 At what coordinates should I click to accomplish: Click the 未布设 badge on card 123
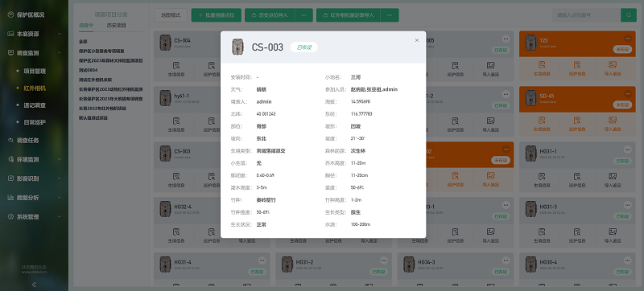pyautogui.click(x=622, y=49)
